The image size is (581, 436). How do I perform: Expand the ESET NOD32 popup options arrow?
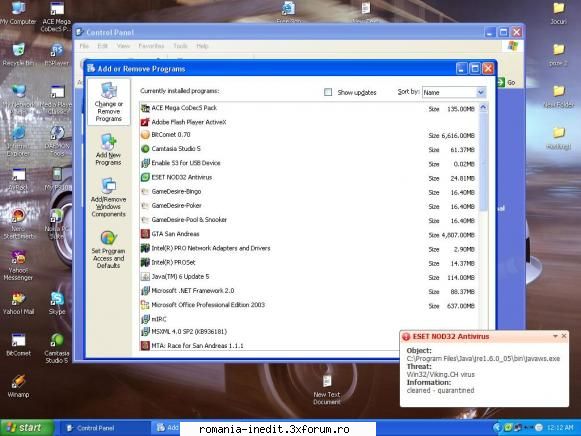pos(555,336)
